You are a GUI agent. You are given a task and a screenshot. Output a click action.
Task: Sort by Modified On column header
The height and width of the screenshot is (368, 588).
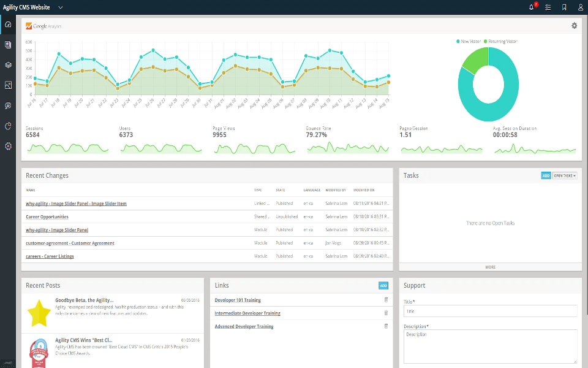[364, 190]
